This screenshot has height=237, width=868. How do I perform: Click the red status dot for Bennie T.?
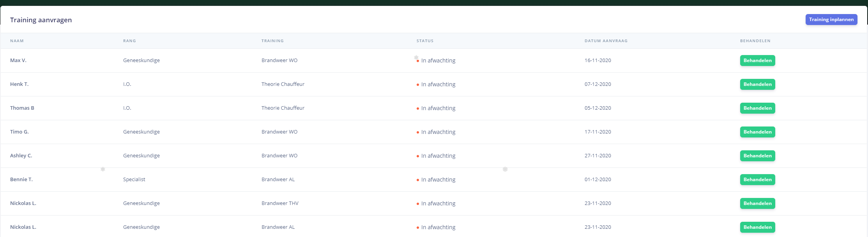click(x=418, y=180)
